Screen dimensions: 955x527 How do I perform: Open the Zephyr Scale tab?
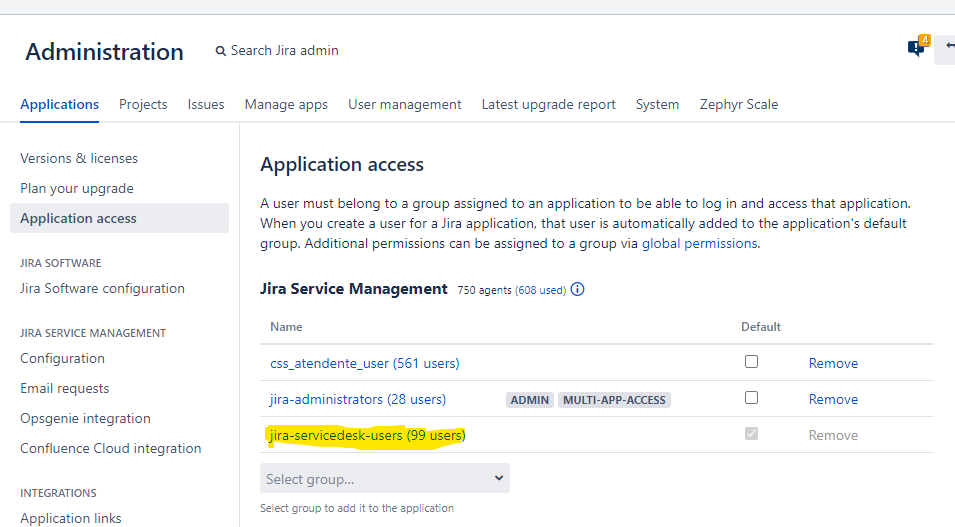[739, 104]
